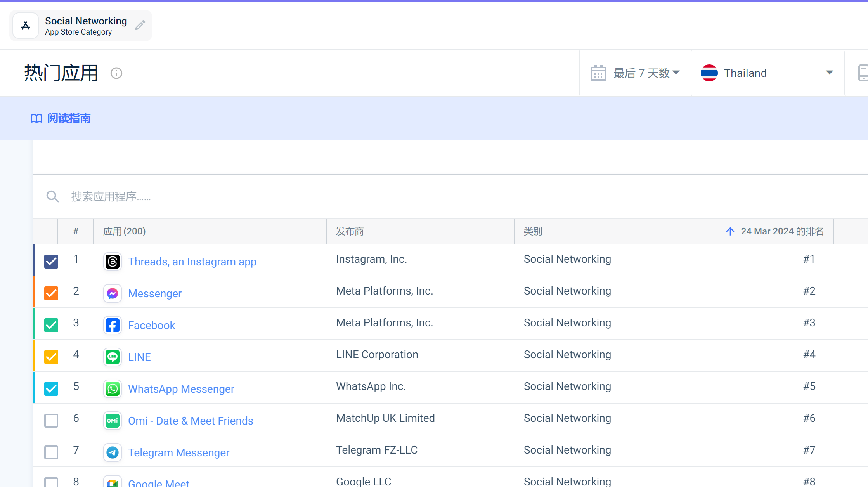Open the Google Meet link

(159, 483)
